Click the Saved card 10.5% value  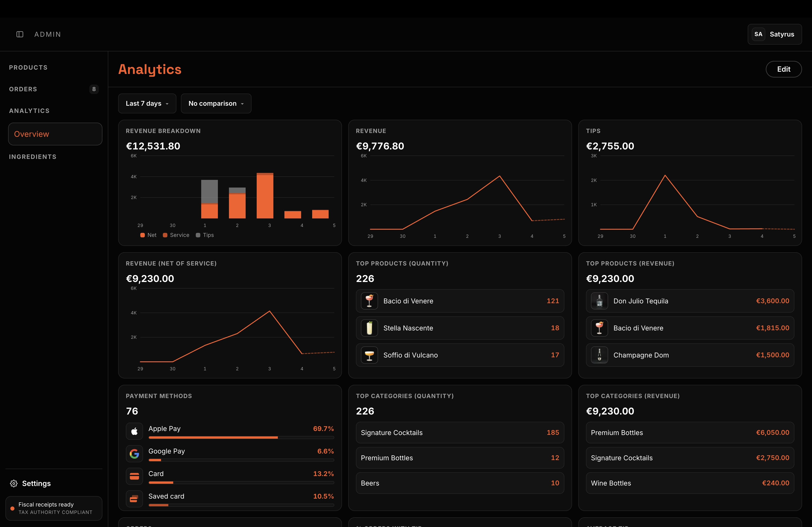tap(323, 496)
